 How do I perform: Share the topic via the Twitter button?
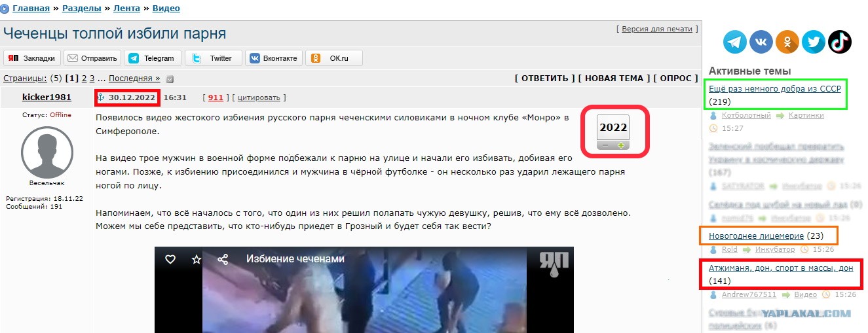(213, 58)
